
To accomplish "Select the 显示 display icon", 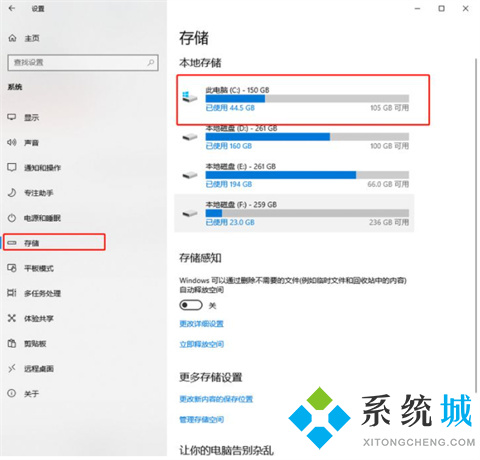I will pos(12,117).
